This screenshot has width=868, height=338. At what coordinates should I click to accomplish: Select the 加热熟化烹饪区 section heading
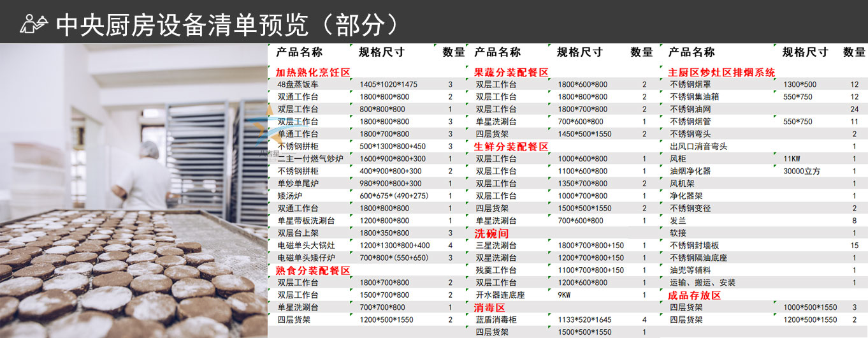(313, 73)
